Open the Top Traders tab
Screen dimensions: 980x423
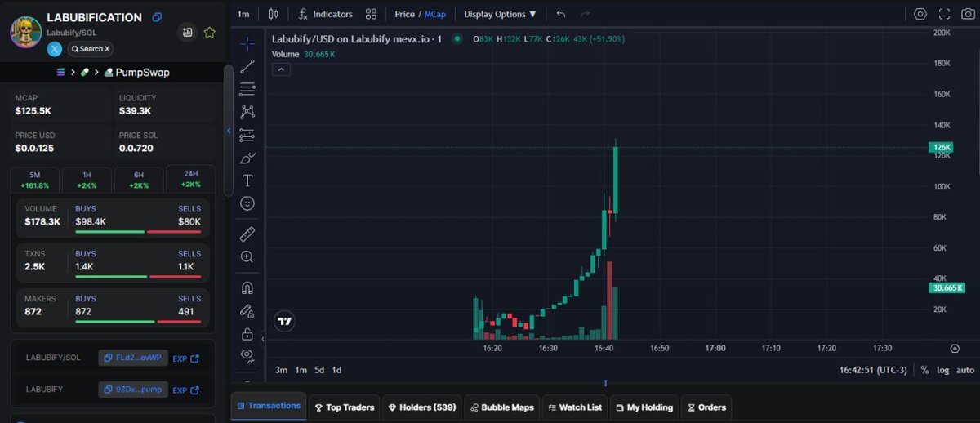(x=344, y=407)
